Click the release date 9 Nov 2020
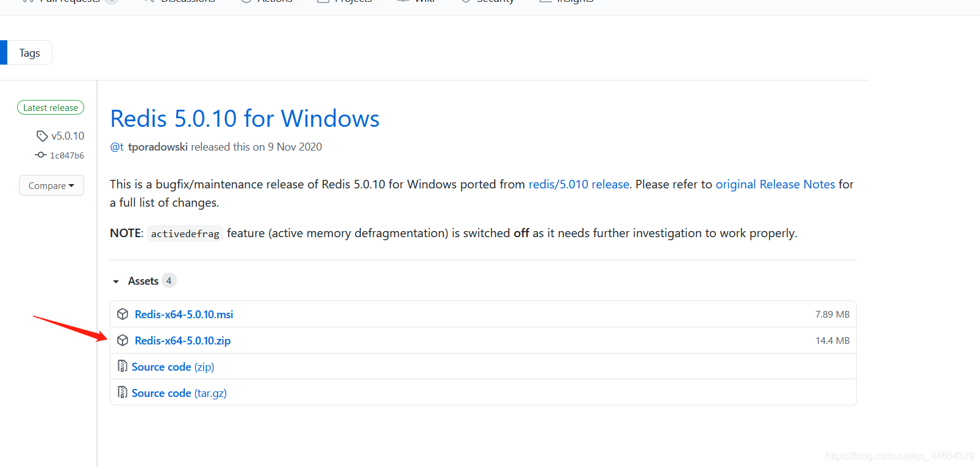The height and width of the screenshot is (467, 980). (295, 147)
